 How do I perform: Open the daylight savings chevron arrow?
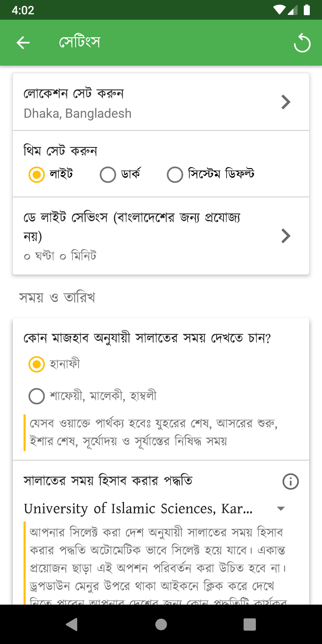[x=286, y=236]
